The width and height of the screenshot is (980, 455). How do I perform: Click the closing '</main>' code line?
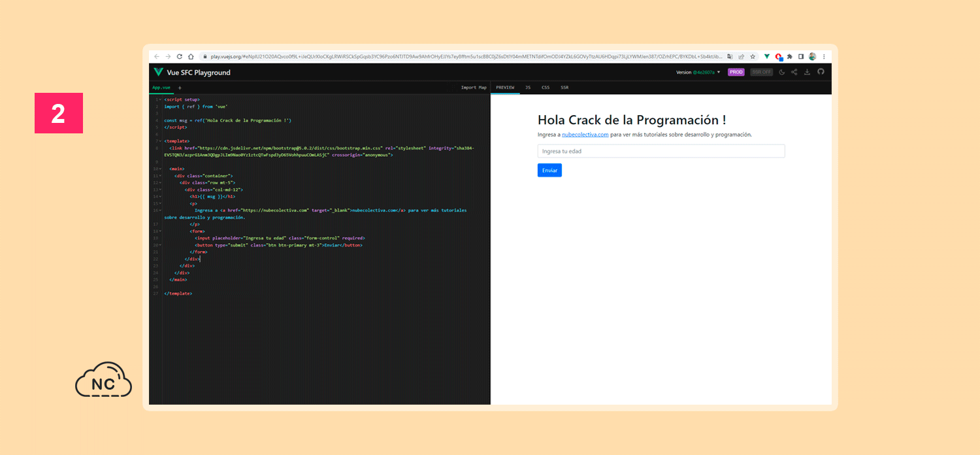coord(178,279)
